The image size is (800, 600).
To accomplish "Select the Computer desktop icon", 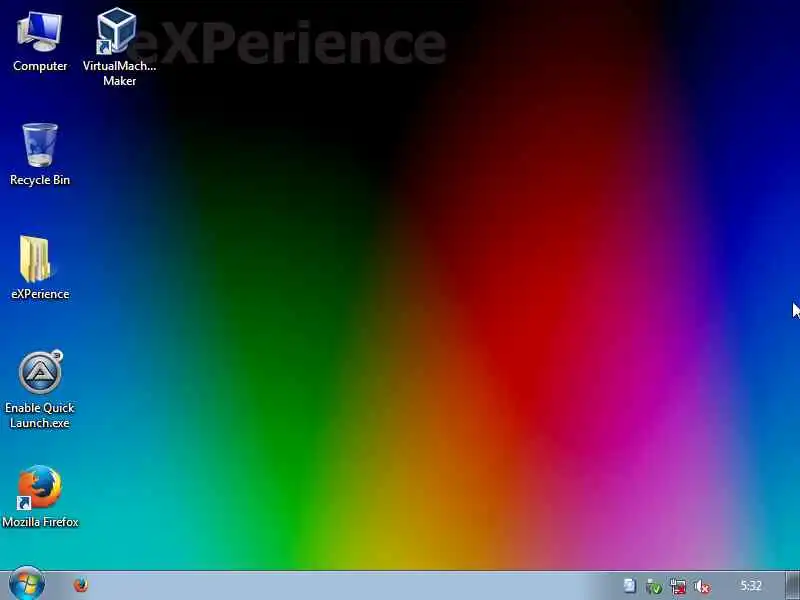I will [40, 33].
